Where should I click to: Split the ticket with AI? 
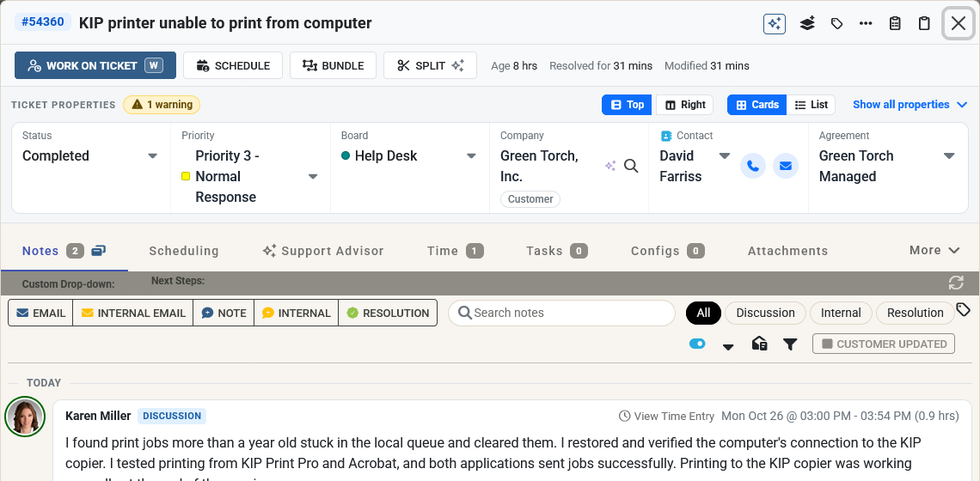430,65
